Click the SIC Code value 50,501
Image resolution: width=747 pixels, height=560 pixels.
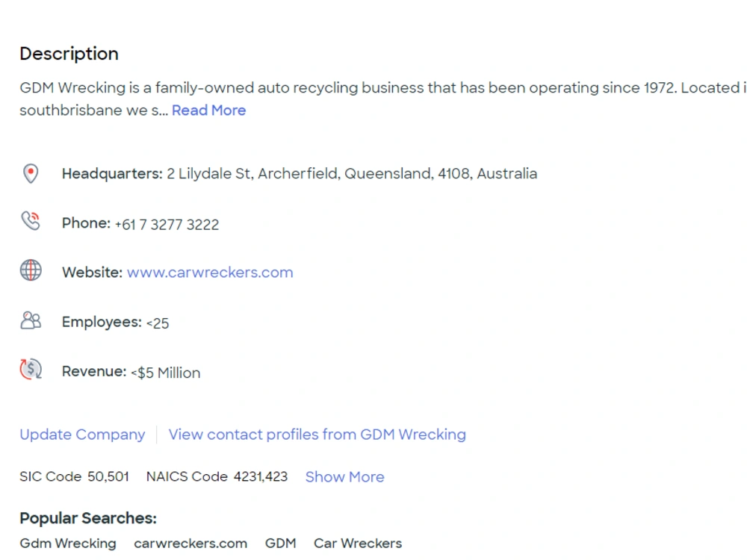[x=108, y=476]
